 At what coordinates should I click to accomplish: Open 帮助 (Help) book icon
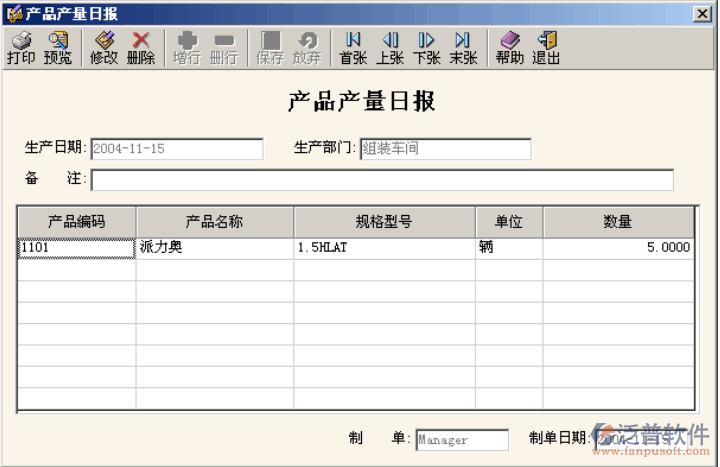(x=509, y=47)
